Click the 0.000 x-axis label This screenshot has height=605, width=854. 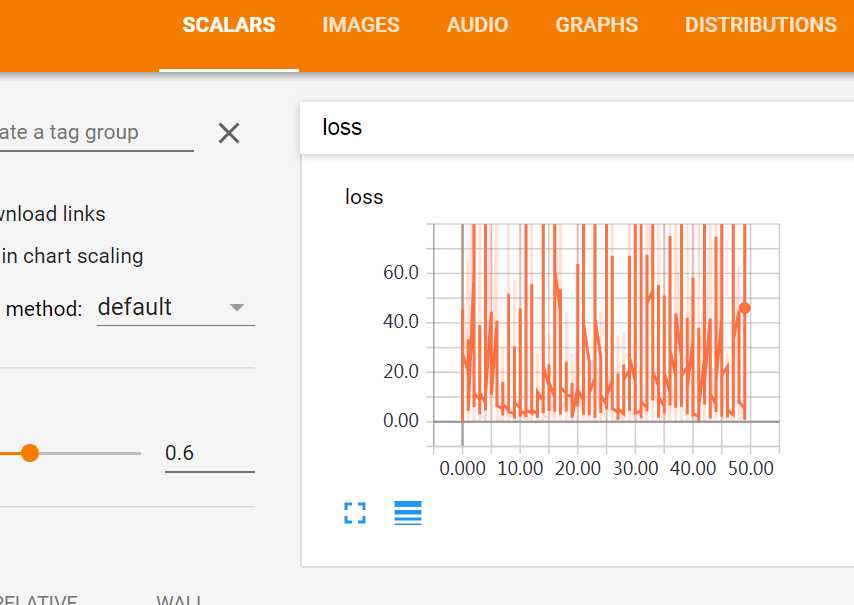pos(462,468)
